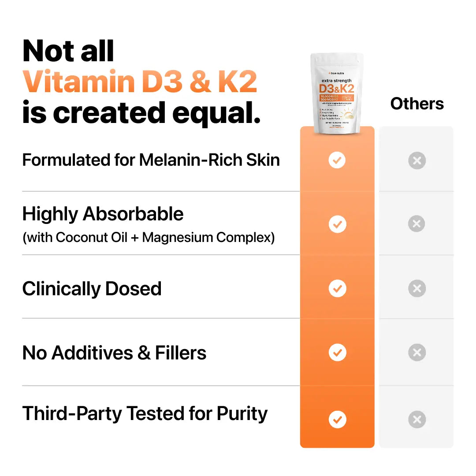476x476 pixels.
Task: Click the No Additives & Fillers label
Action: (114, 353)
